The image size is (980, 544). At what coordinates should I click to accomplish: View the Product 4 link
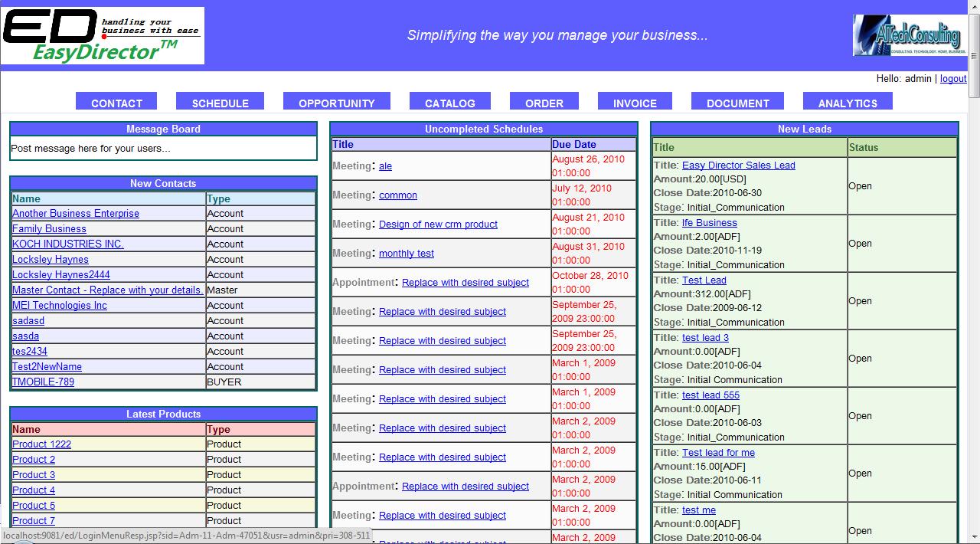coord(34,490)
